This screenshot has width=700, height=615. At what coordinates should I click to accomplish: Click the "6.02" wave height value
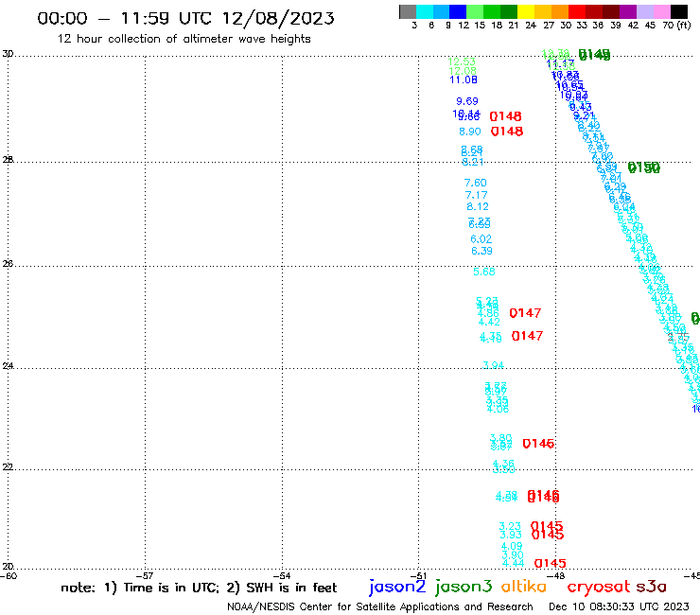point(481,239)
